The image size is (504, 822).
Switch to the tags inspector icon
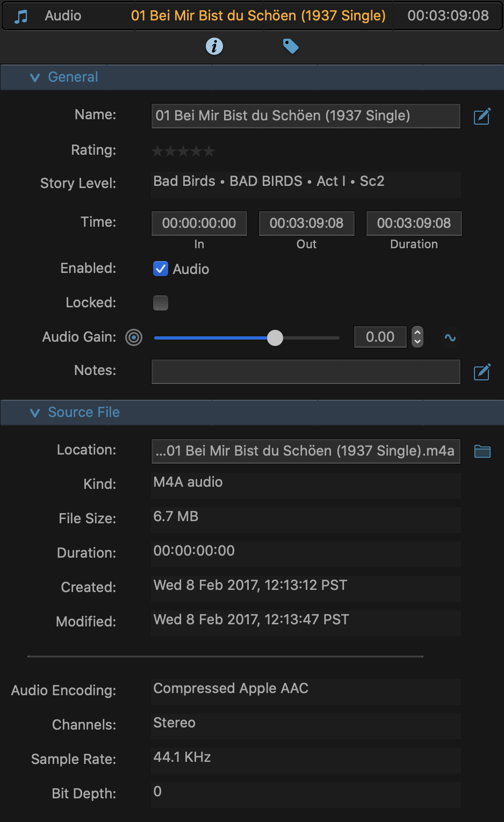pos(291,47)
